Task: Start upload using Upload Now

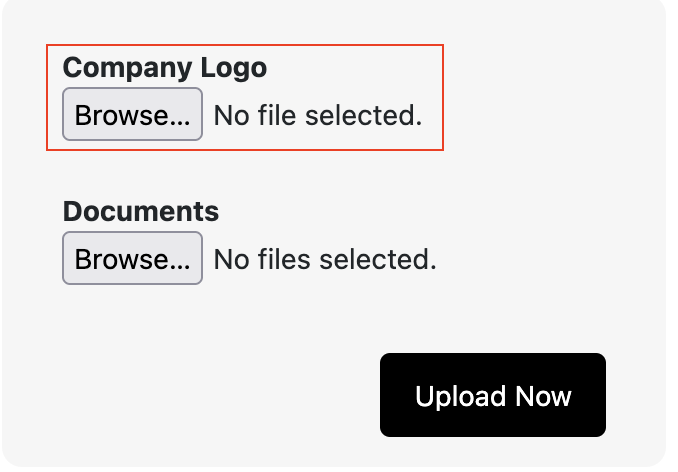Action: click(x=493, y=396)
